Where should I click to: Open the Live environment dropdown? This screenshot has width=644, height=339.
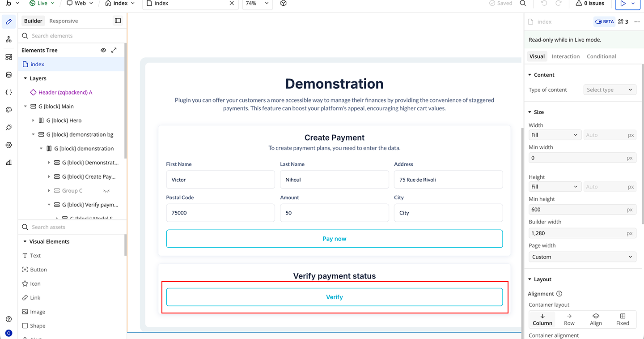coord(42,3)
